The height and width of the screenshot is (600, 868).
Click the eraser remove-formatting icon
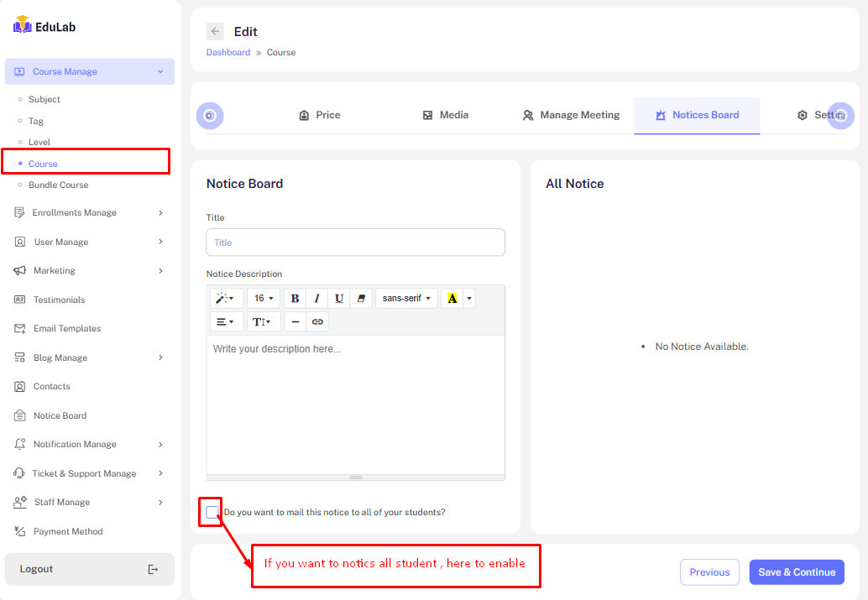point(361,299)
